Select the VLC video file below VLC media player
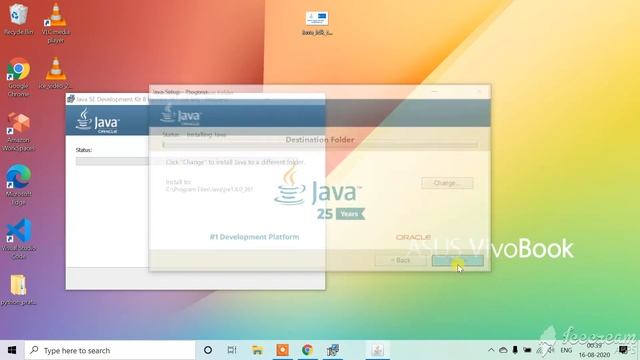Viewport: 640px width, 360px height. click(x=56, y=73)
